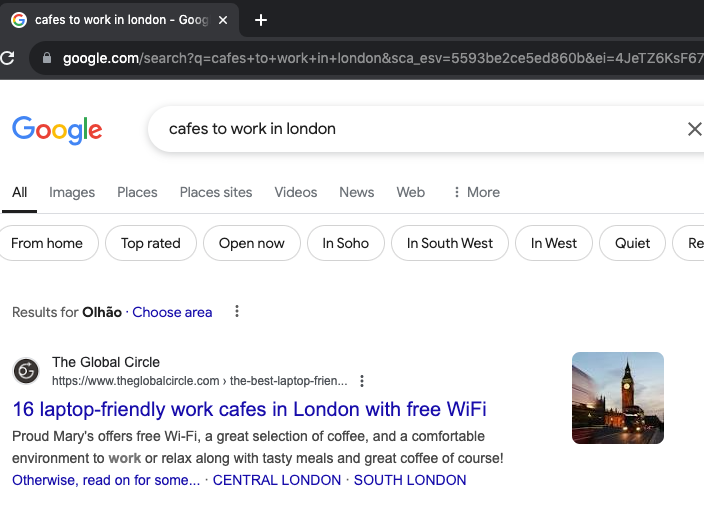Filter results with In Soho chip
The height and width of the screenshot is (529, 704).
(x=346, y=243)
